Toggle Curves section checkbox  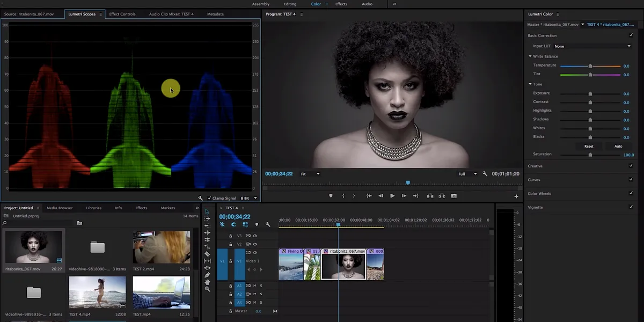tap(631, 180)
